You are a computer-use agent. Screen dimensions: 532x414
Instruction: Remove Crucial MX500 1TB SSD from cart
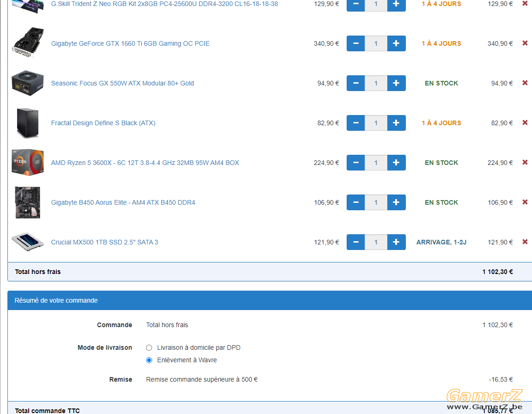[525, 241]
